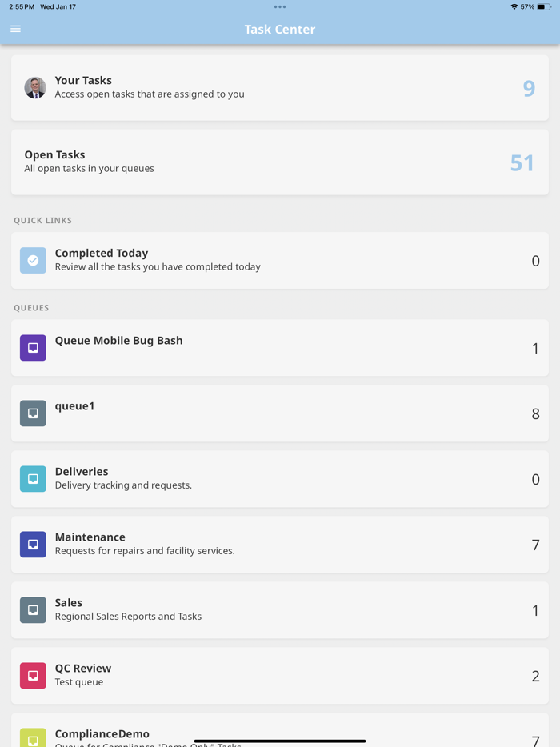
Task: Open the QC Review test queue
Action: click(280, 676)
